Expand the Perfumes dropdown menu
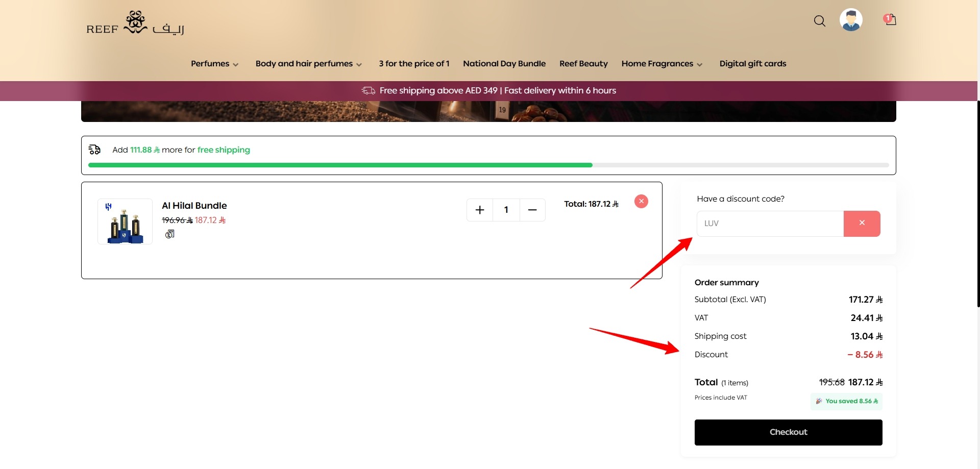Image resolution: width=980 pixels, height=469 pixels. tap(214, 64)
